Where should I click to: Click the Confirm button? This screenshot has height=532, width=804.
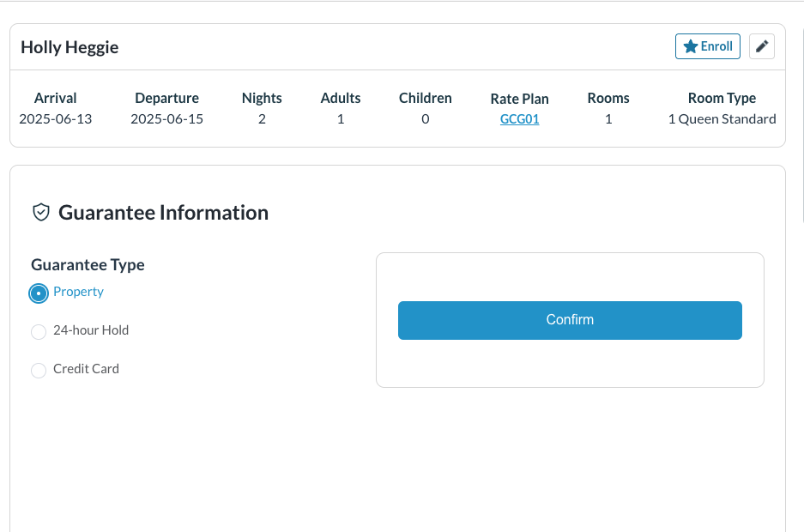(x=569, y=319)
